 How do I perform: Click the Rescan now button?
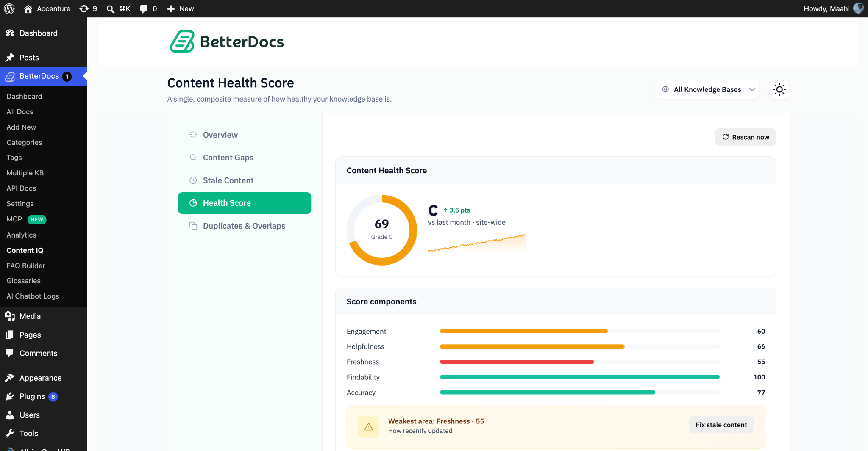(x=746, y=137)
